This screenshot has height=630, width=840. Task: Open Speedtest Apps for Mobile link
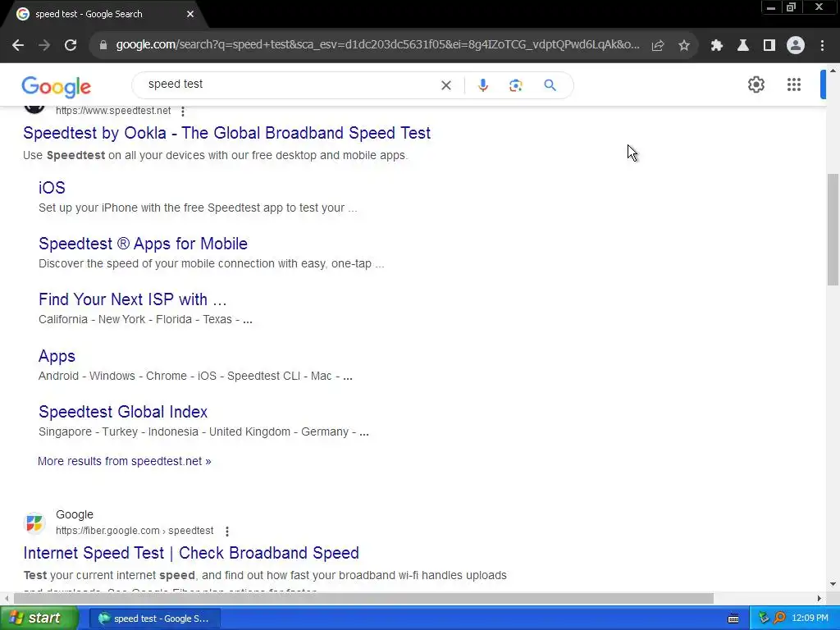(143, 244)
